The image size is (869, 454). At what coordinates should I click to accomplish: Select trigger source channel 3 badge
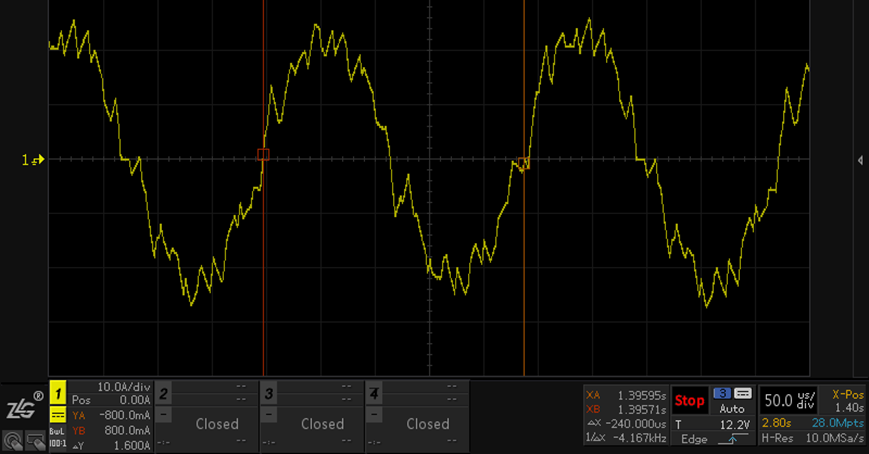click(x=722, y=394)
